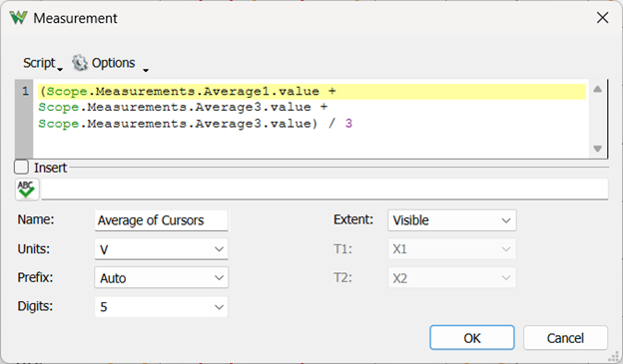Click the ABC spell-check validation icon
The width and height of the screenshot is (623, 364).
pos(27,188)
